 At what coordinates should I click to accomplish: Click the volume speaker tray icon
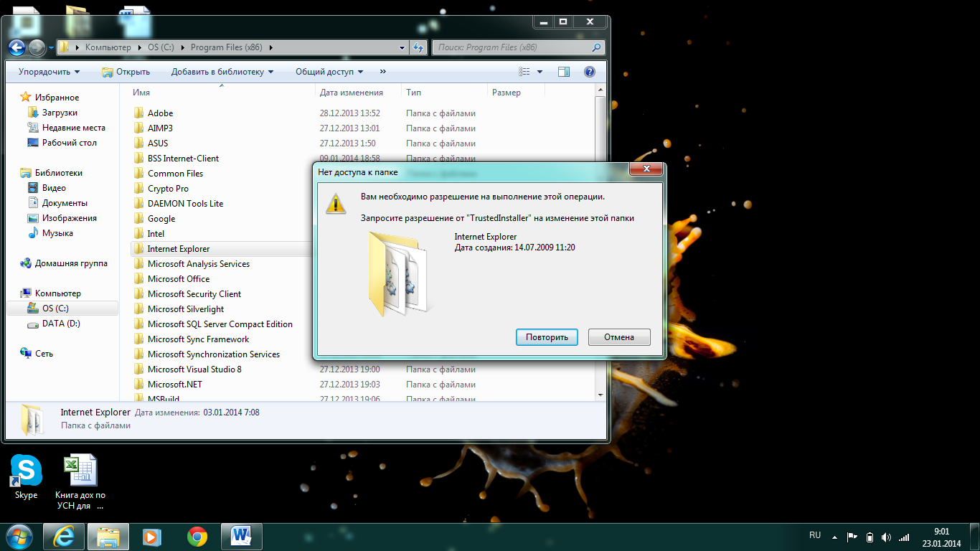pyautogui.click(x=887, y=537)
